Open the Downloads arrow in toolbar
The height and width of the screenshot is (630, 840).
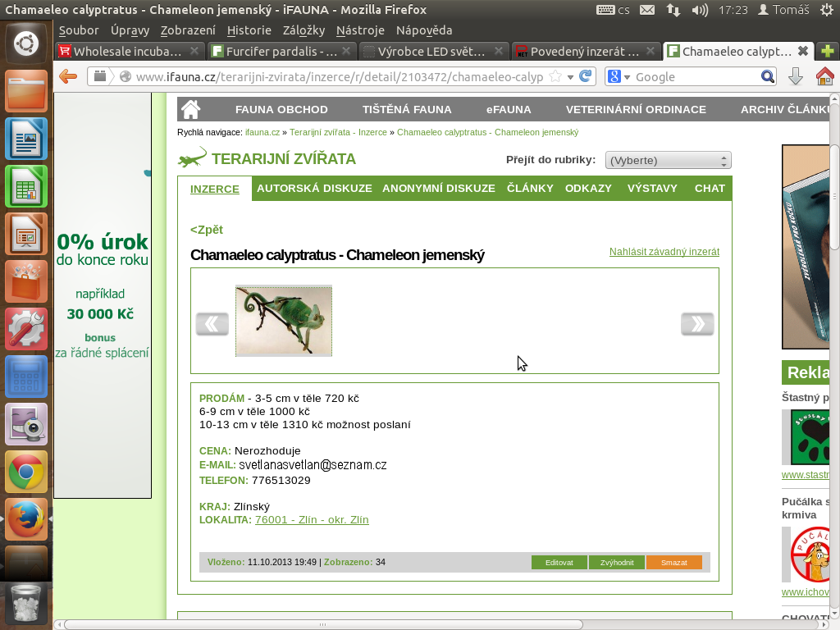(x=795, y=76)
